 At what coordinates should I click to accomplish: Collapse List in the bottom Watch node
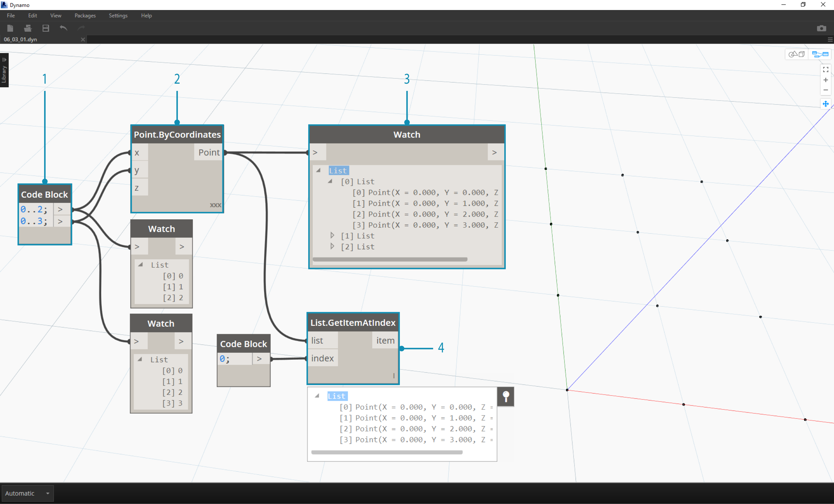pos(140,359)
